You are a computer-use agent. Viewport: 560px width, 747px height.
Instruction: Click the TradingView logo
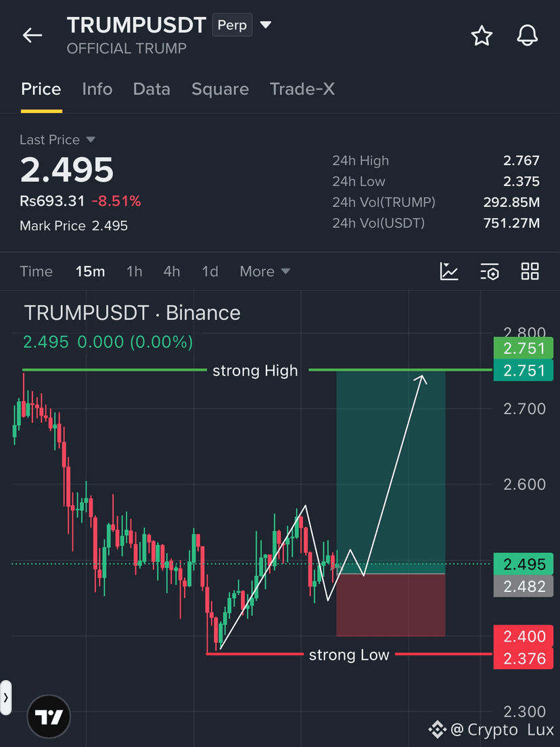pyautogui.click(x=49, y=717)
